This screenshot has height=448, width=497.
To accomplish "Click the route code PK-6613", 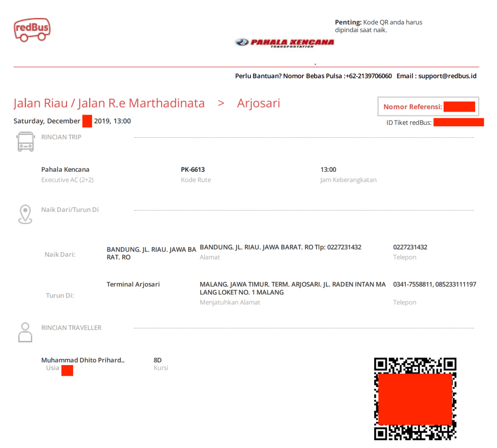I will 193,170.
